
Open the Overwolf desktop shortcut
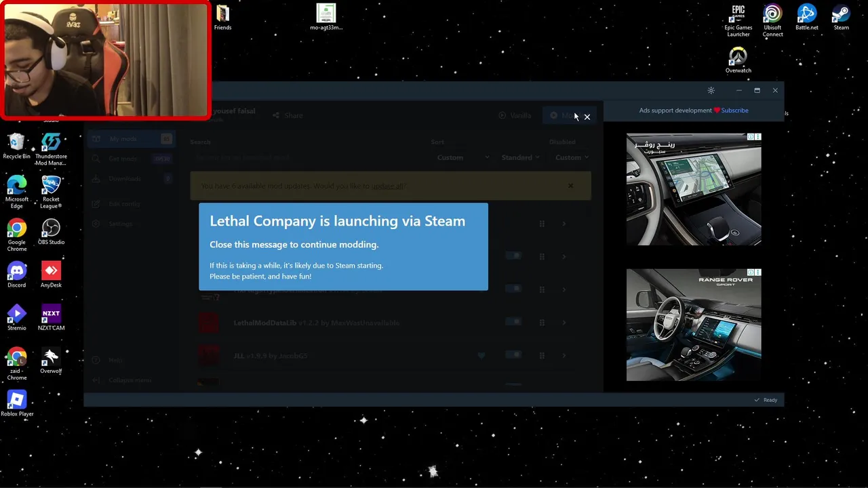click(51, 361)
